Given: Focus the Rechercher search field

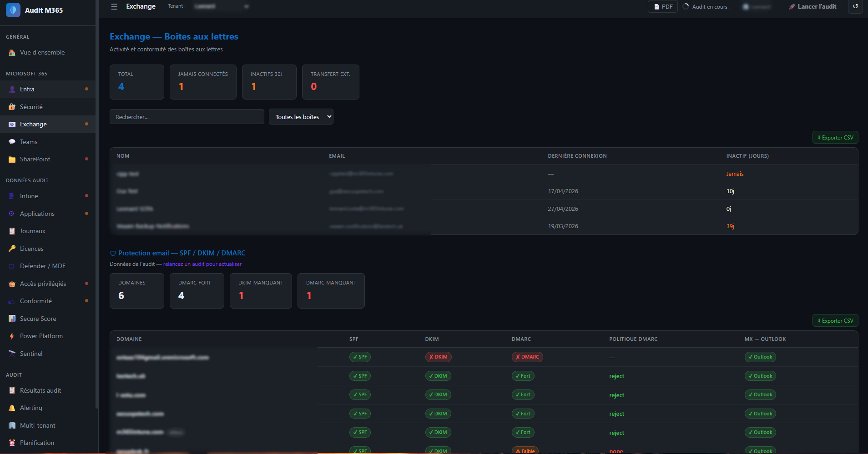Looking at the screenshot, I should click(187, 117).
